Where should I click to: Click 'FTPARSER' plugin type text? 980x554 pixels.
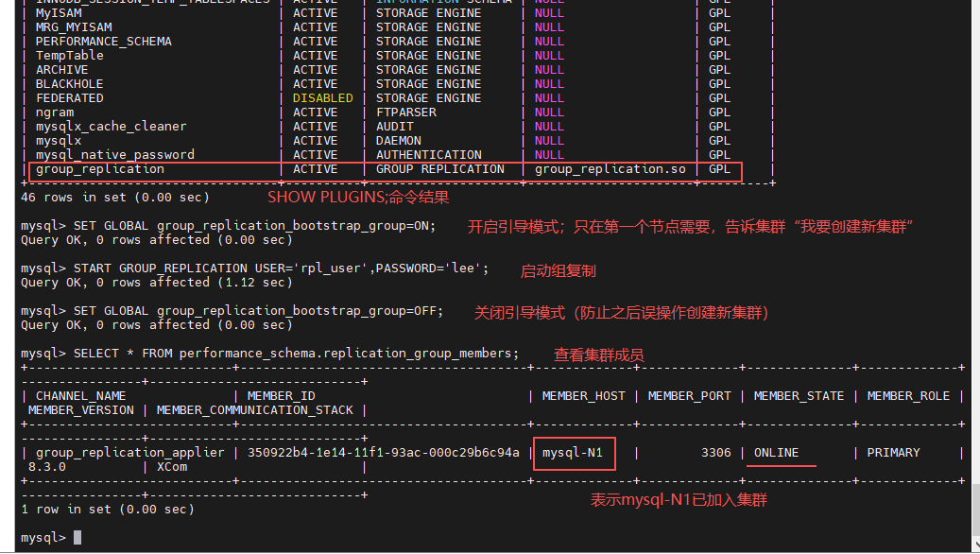pos(406,113)
